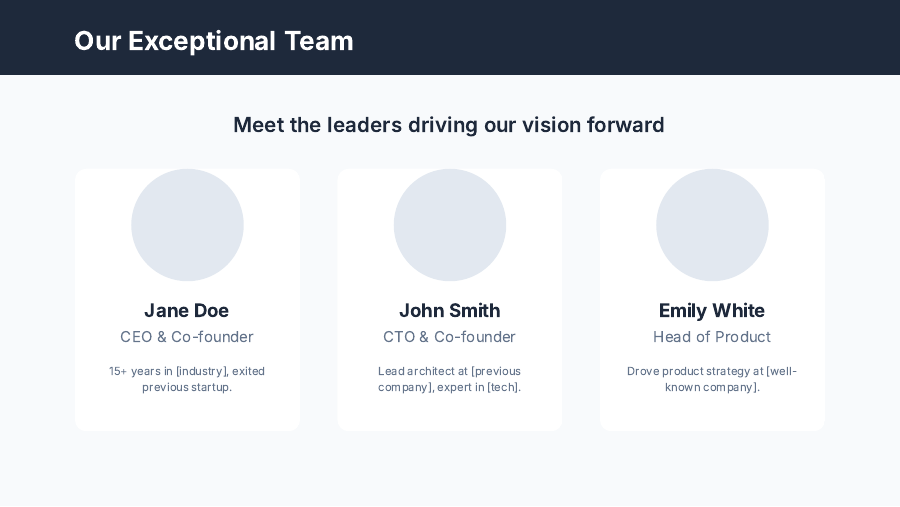The width and height of the screenshot is (900, 507).
Task: Select the "Head of Product" role text
Action: click(x=712, y=337)
